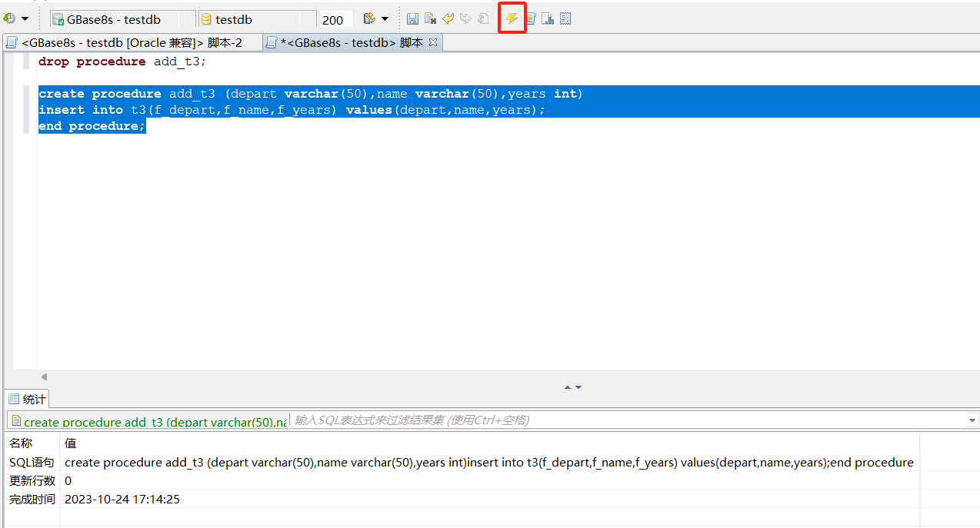Click the SQL语句 value cell with procedure text

(x=489, y=463)
